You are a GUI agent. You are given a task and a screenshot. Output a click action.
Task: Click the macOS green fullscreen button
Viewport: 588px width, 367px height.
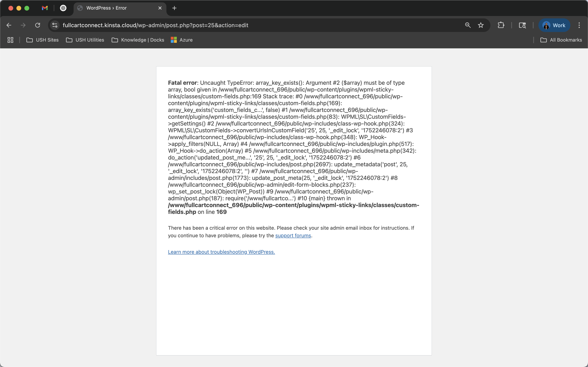click(x=27, y=8)
